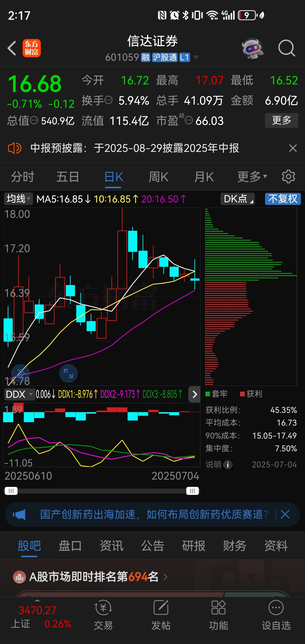Tap 设自选 to add to watchlist

point(276,615)
